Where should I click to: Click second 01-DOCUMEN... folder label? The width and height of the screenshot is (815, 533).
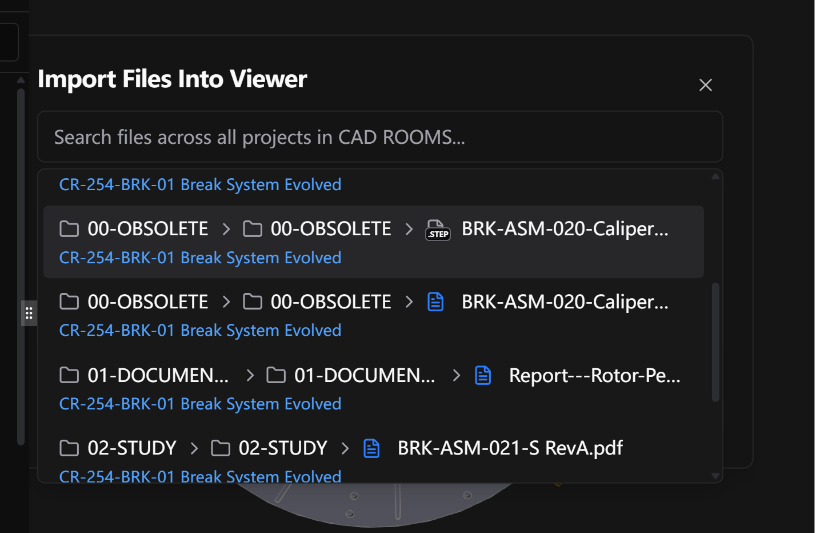click(x=365, y=375)
